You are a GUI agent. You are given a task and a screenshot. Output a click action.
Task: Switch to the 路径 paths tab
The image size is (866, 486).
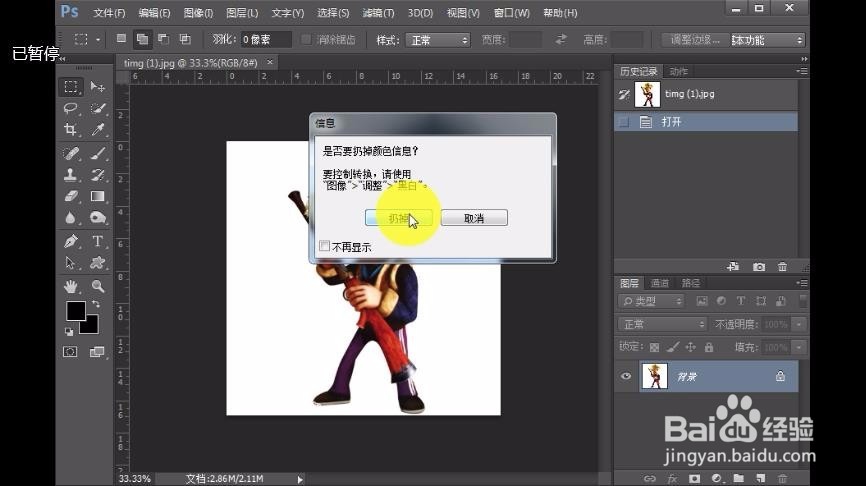point(690,283)
